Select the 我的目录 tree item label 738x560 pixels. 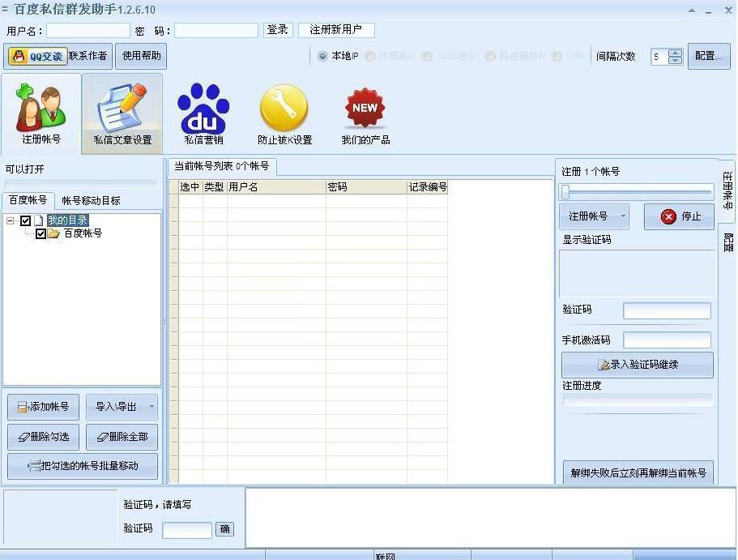click(68, 220)
